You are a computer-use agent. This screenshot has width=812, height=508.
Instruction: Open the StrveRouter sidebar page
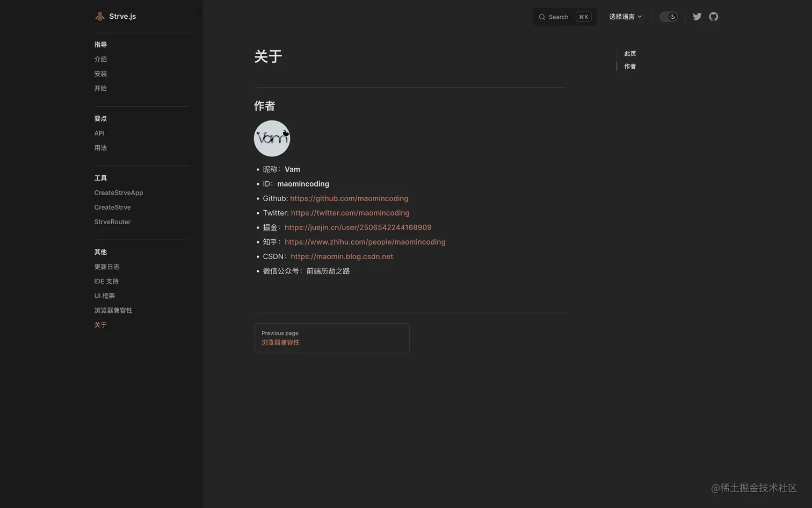click(x=112, y=221)
